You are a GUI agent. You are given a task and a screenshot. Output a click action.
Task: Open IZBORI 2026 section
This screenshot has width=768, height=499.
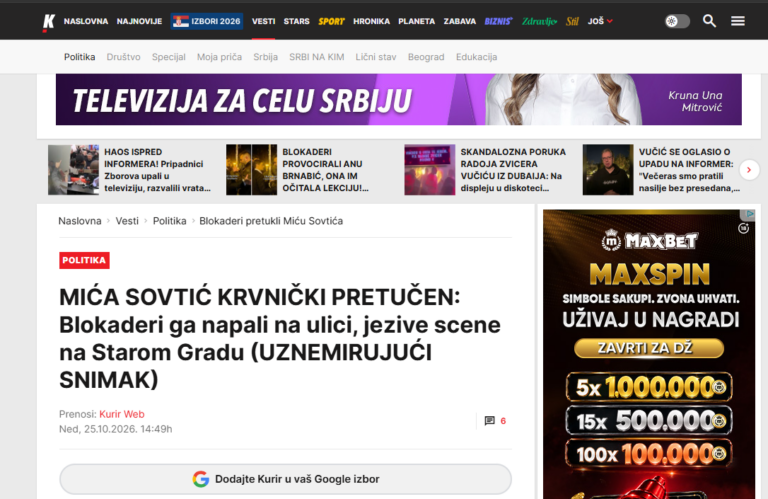point(207,21)
